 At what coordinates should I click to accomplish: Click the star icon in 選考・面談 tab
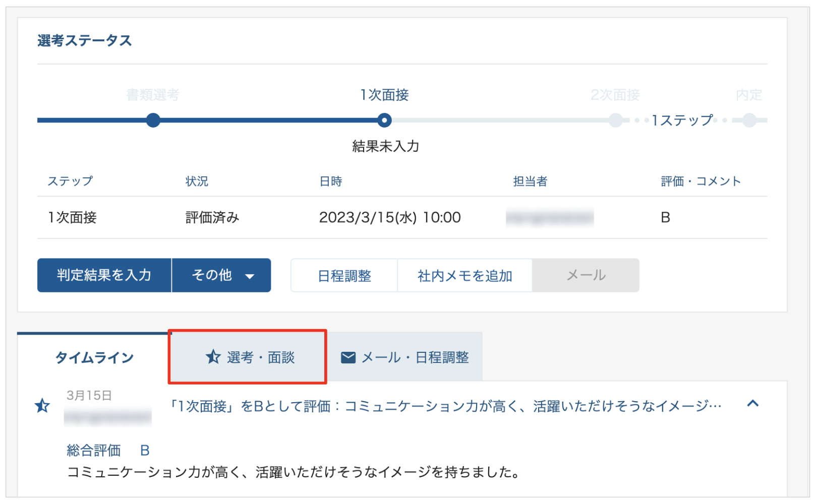(x=213, y=357)
